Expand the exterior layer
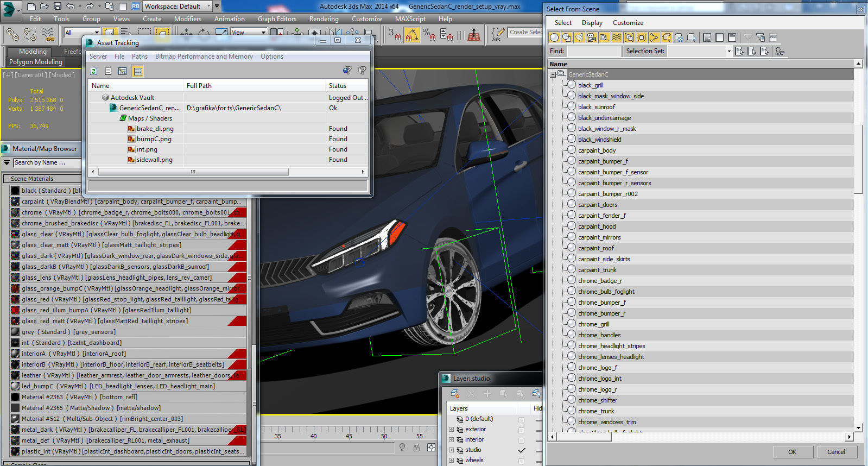Image resolution: width=868 pixels, height=466 pixels. [451, 430]
